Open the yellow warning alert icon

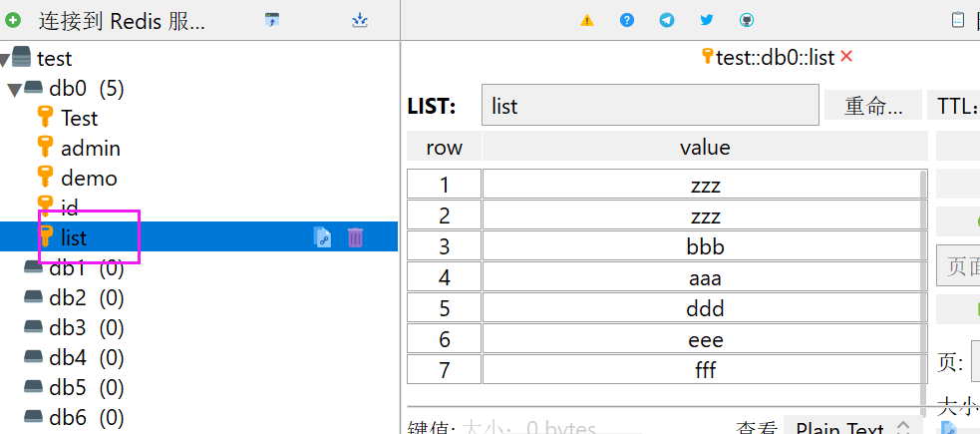(587, 20)
